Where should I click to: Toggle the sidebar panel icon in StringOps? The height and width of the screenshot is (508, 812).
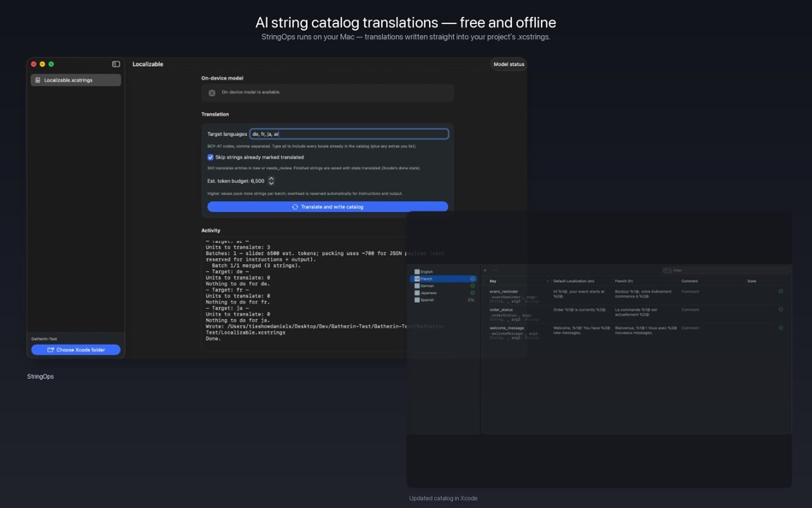click(116, 64)
